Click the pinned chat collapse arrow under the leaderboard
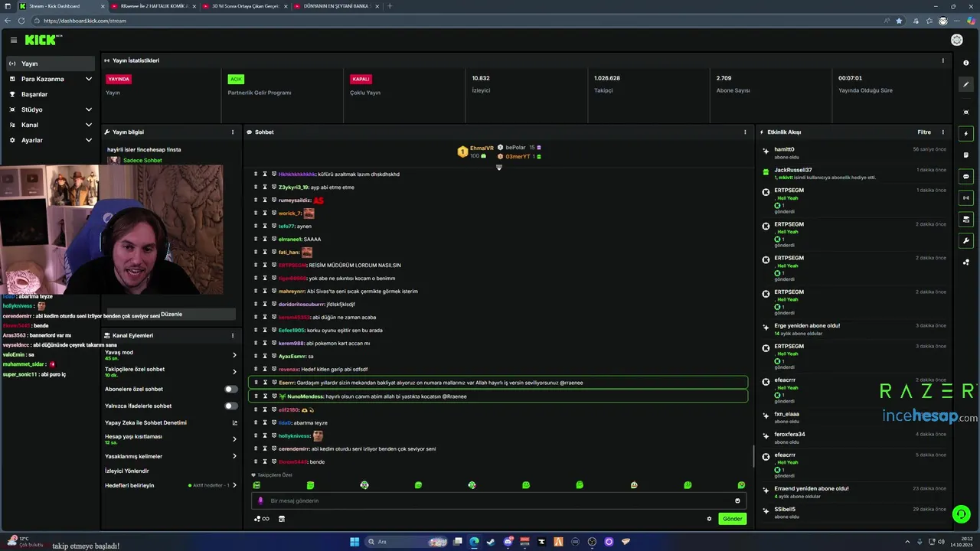Screen dimensions: 980x551 (x=498, y=167)
